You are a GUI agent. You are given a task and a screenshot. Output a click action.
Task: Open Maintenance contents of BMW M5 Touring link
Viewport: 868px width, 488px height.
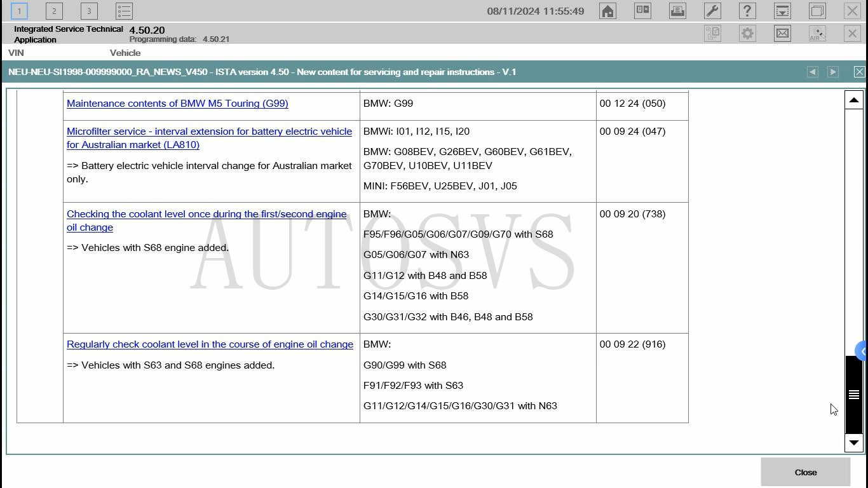pos(177,104)
